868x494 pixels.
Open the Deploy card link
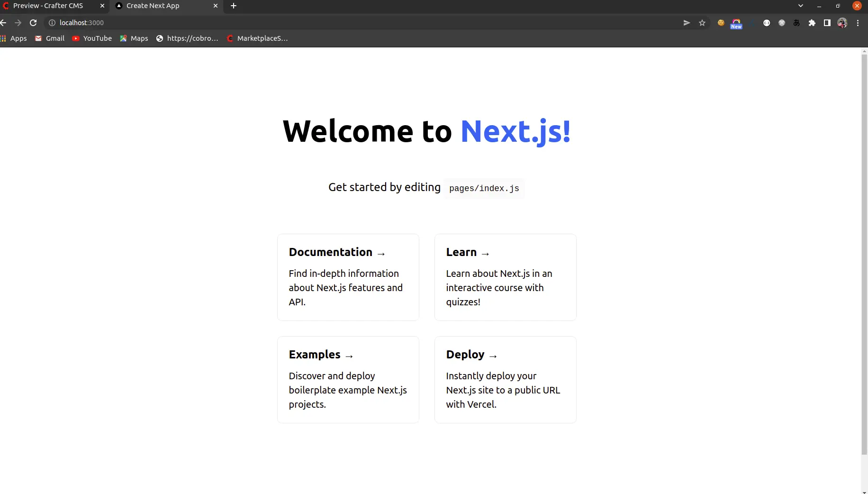click(505, 379)
